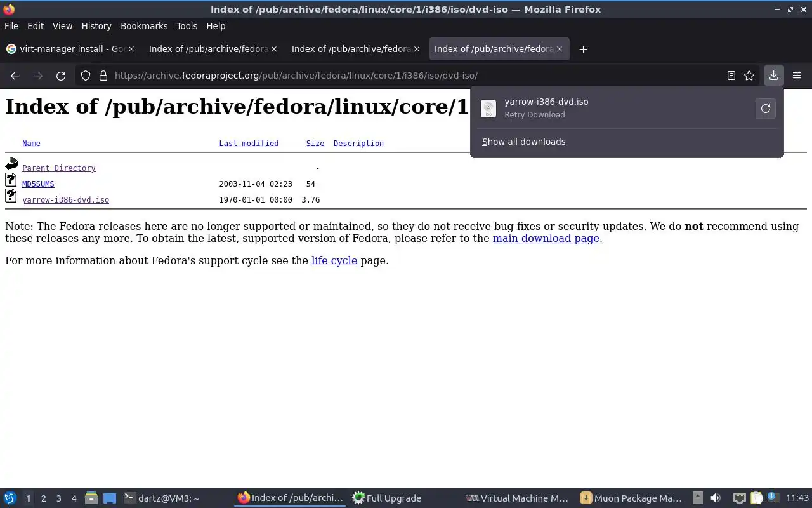
Task: Open the file manager icon in the taskbar
Action: click(x=91, y=498)
